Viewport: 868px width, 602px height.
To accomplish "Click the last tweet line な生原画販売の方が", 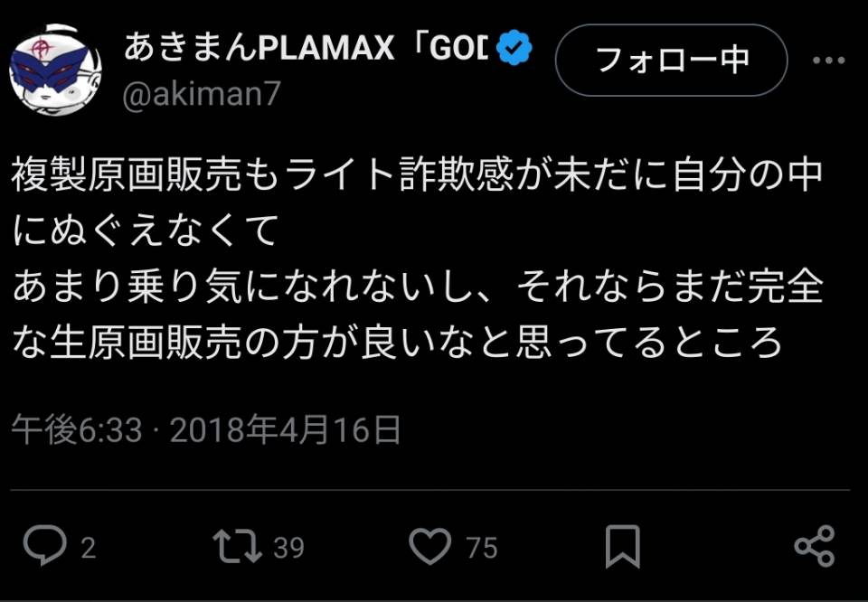I will coord(396,343).
